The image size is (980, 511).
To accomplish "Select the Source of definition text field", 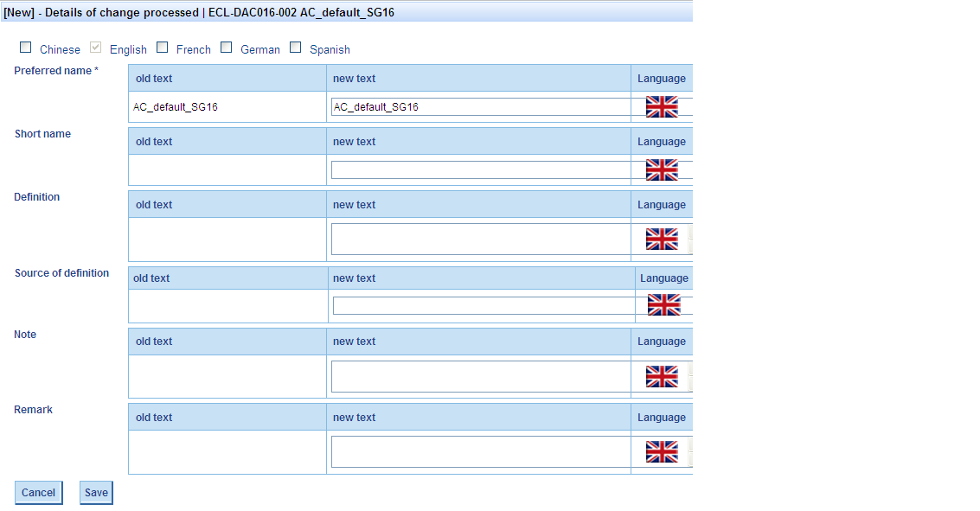I will 484,306.
